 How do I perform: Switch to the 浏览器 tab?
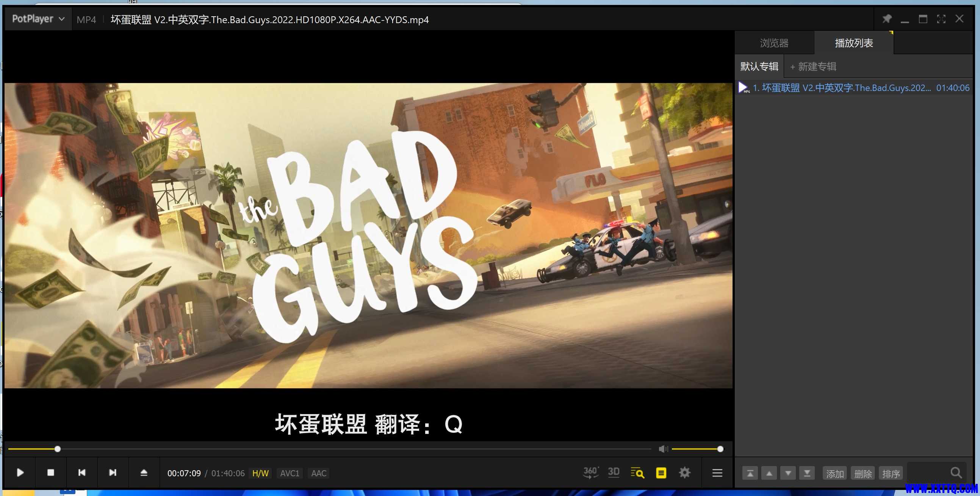point(774,42)
